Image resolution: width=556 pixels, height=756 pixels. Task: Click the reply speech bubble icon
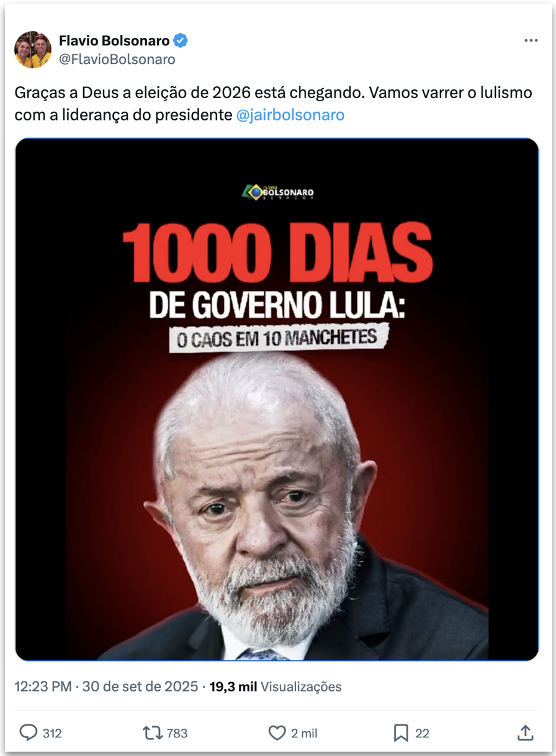point(28,733)
